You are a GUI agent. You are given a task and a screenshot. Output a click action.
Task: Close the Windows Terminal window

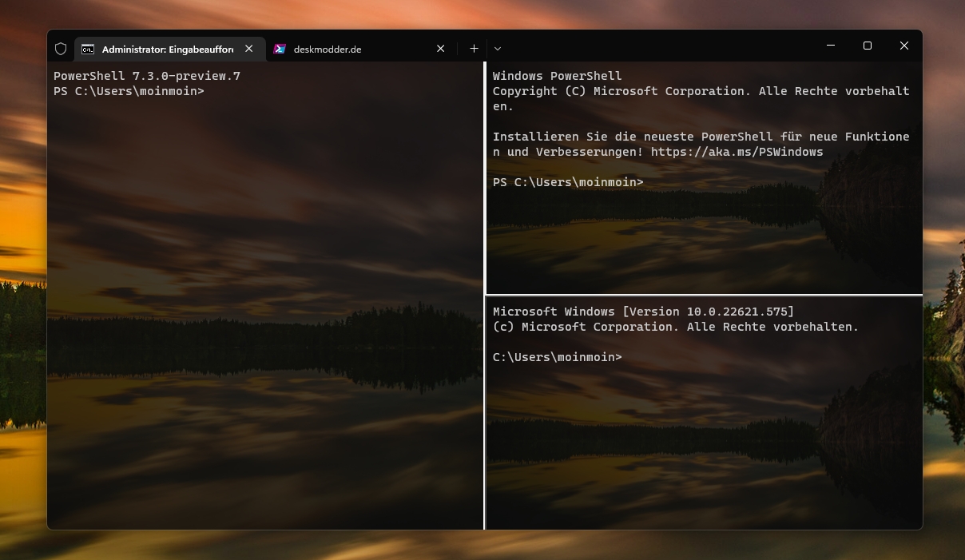[904, 46]
